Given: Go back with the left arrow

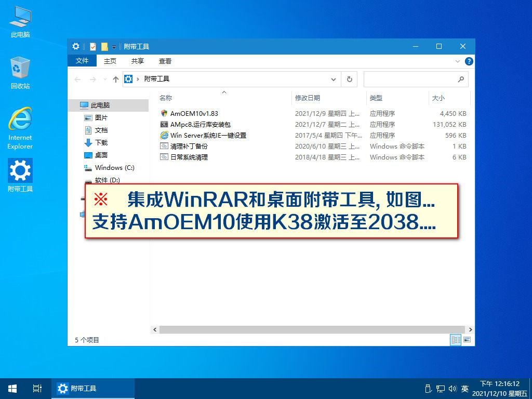Looking at the screenshot, I should click(x=77, y=79).
